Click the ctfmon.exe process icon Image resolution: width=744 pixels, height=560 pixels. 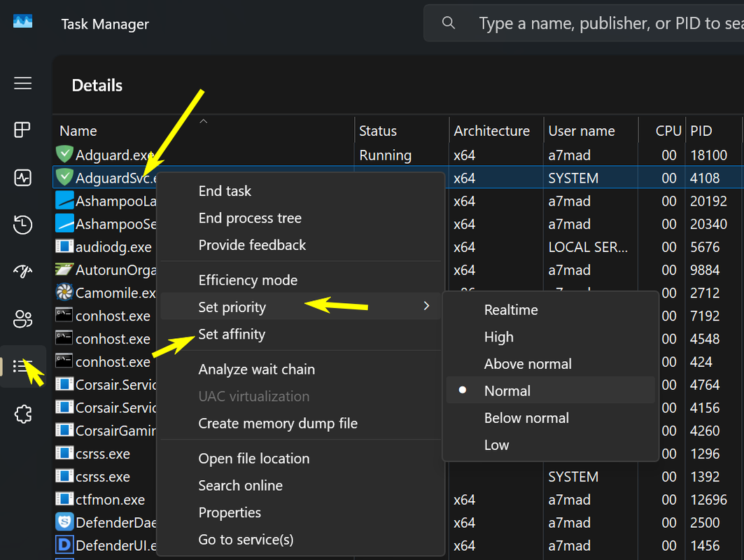(64, 499)
